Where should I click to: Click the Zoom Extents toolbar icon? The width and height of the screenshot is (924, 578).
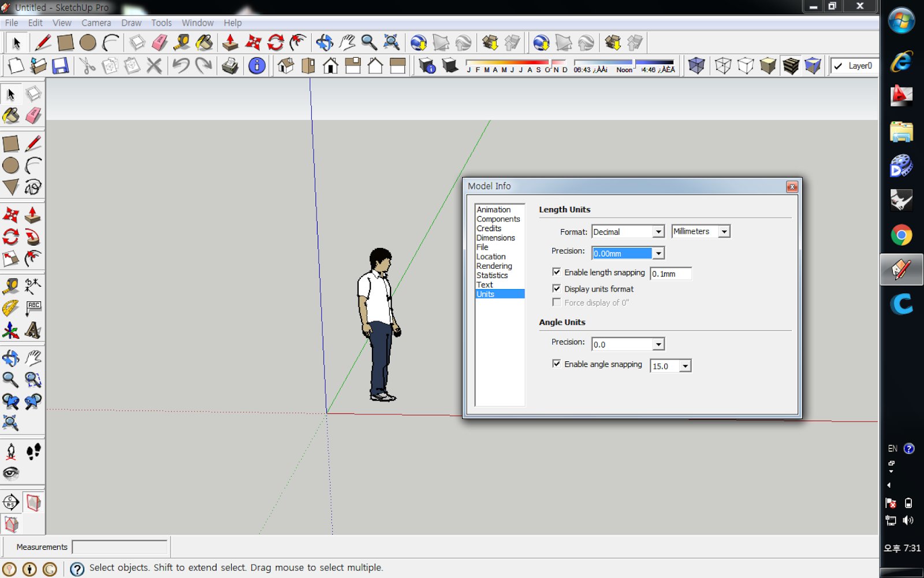tap(392, 42)
